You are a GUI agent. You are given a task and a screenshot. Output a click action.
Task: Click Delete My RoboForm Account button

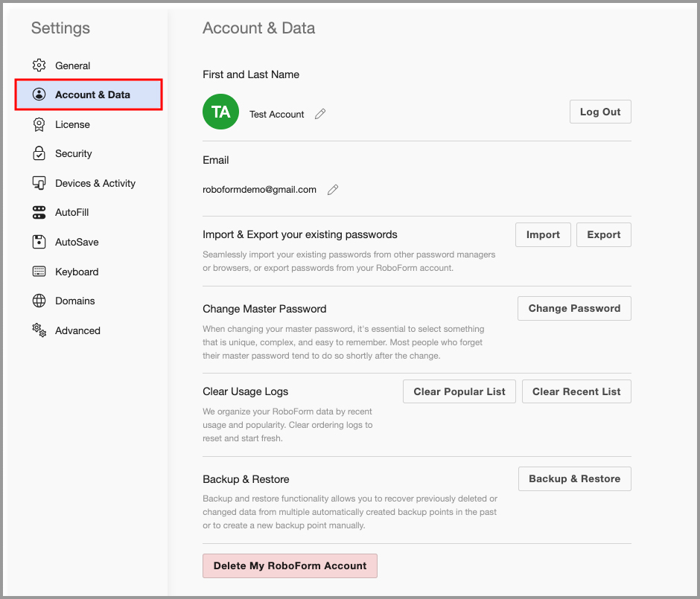click(290, 566)
